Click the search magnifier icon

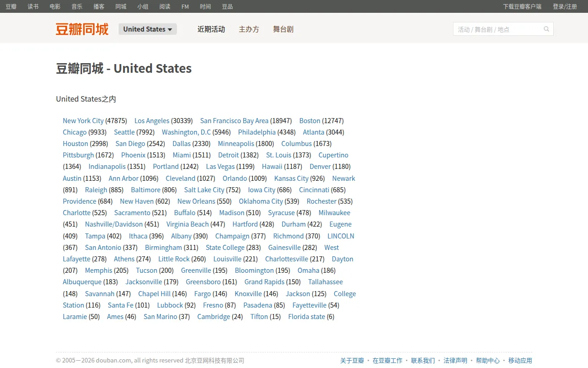click(546, 29)
